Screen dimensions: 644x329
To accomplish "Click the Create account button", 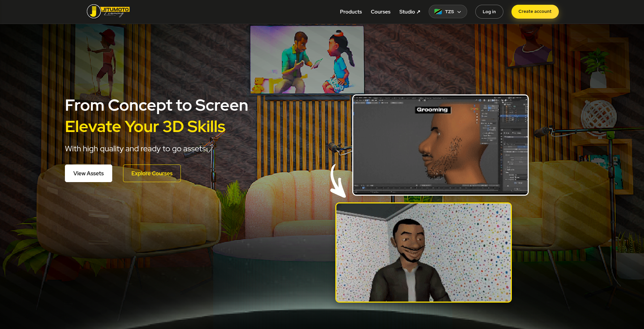I will [534, 11].
